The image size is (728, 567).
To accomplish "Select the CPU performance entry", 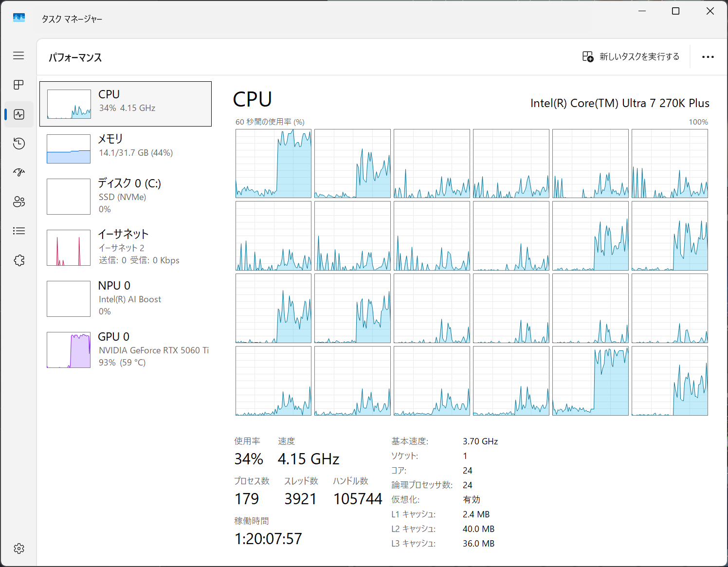I will 126,104.
